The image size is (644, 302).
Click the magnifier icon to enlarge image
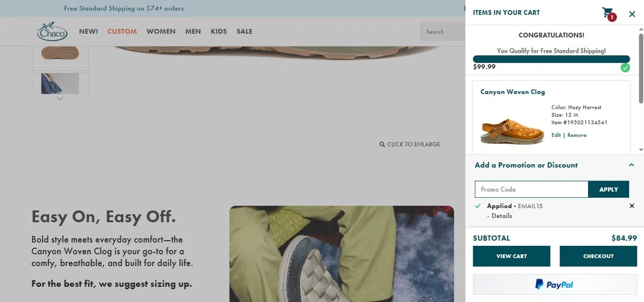[x=382, y=145]
